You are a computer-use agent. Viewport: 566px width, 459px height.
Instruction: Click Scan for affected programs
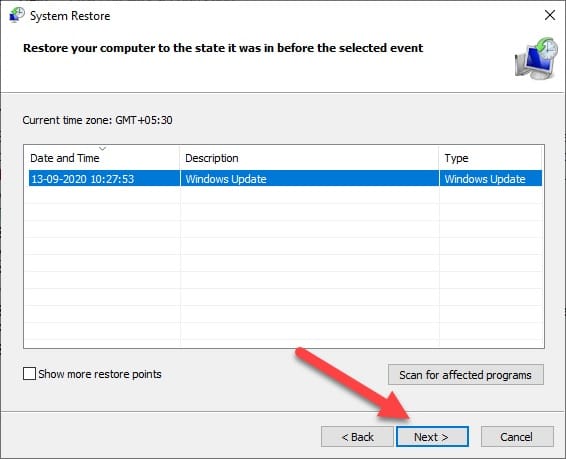[466, 375]
